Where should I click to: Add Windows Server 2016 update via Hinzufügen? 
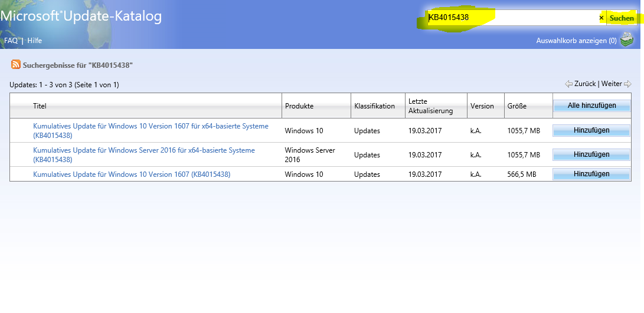click(591, 154)
